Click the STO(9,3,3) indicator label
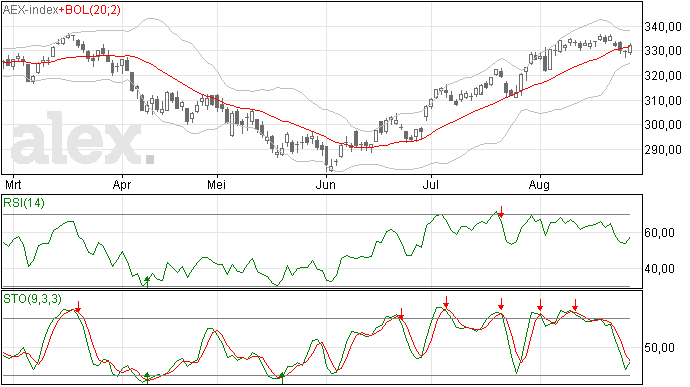This screenshot has width=690, height=387. pyautogui.click(x=32, y=299)
